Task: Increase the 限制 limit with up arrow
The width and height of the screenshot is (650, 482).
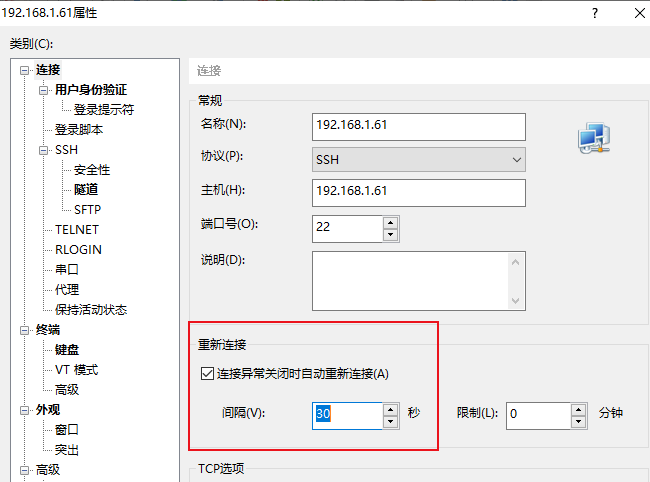Action: (x=578, y=410)
